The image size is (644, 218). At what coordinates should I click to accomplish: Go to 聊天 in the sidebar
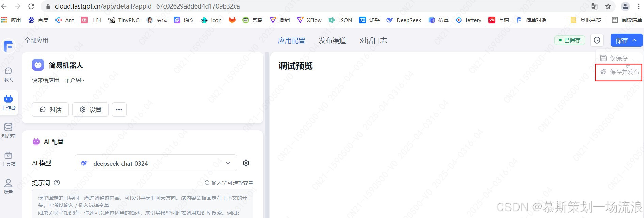[9, 75]
